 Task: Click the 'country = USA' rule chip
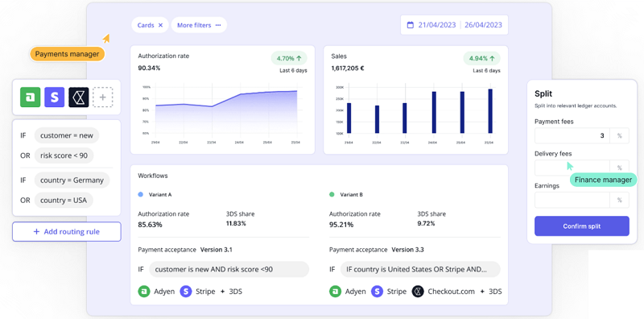[x=64, y=201]
